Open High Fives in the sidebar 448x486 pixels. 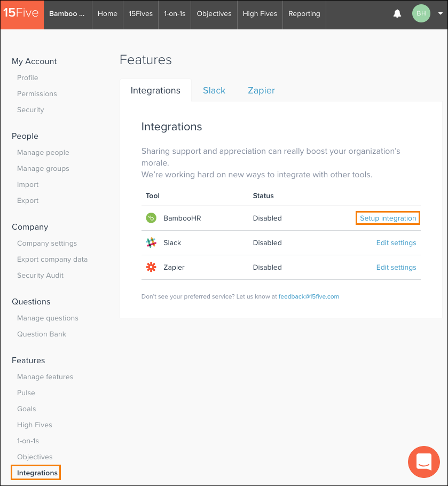pos(35,425)
